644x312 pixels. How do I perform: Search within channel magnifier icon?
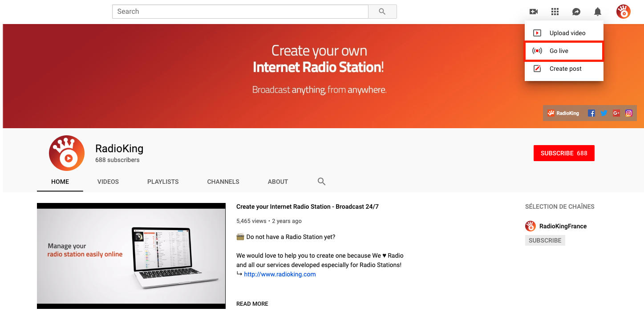[x=321, y=182]
